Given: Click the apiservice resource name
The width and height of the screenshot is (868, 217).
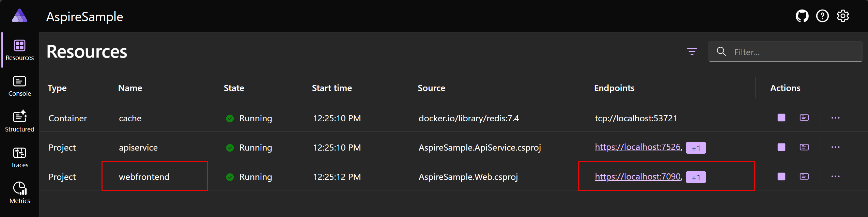Looking at the screenshot, I should click(x=138, y=148).
